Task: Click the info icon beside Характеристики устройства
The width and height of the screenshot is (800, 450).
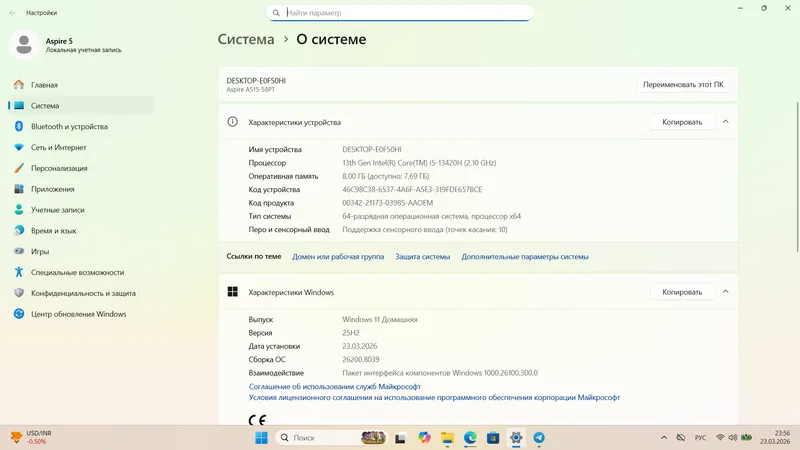Action: click(x=232, y=122)
